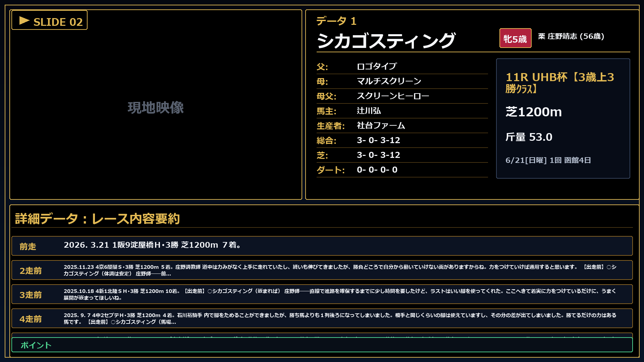Select the データ 1 heading
Viewport: 644px width, 362px height.
coord(336,21)
